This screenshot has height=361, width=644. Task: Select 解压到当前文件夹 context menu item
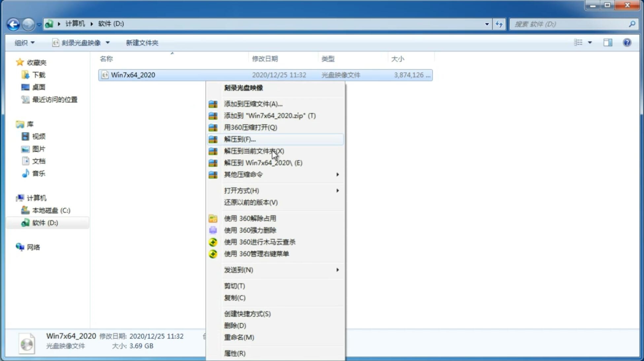coord(254,151)
